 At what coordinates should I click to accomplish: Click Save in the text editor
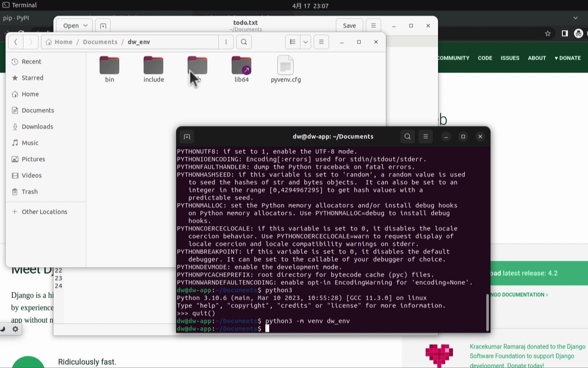[349, 26]
